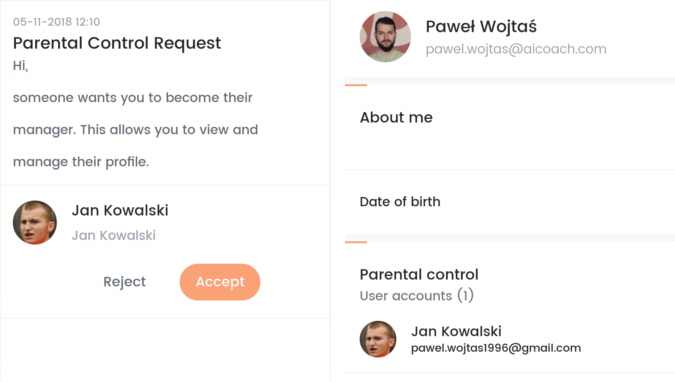Select the pawel.wojtas1996@gmail.com address
Screen dimensions: 675x382
click(x=496, y=348)
